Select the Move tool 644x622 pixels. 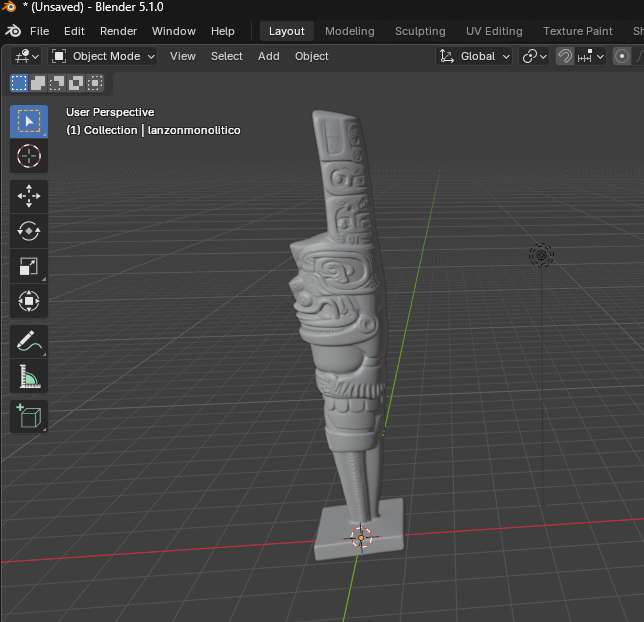pyautogui.click(x=29, y=196)
